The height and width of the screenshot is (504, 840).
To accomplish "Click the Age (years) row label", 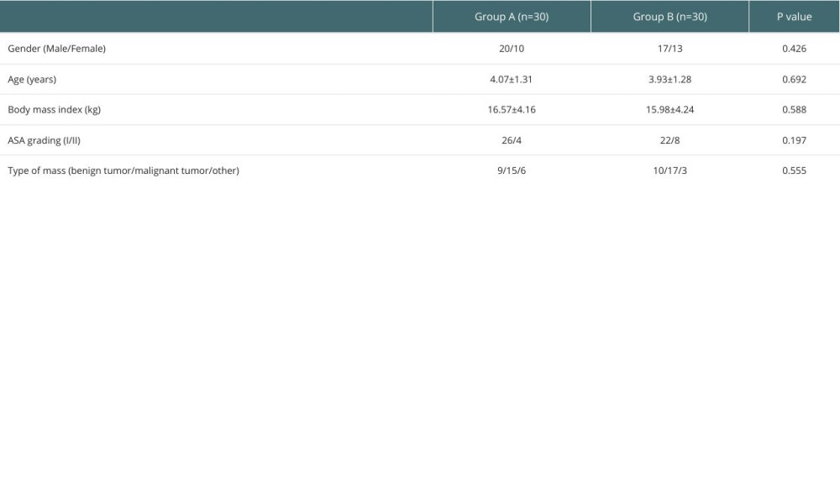I will (32, 79).
